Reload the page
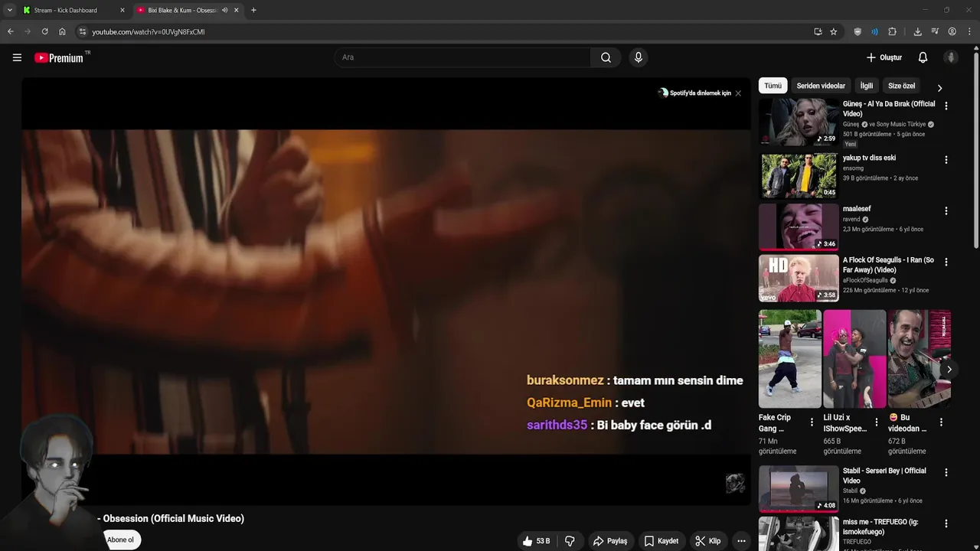This screenshot has width=980, height=551. pyautogui.click(x=44, y=31)
